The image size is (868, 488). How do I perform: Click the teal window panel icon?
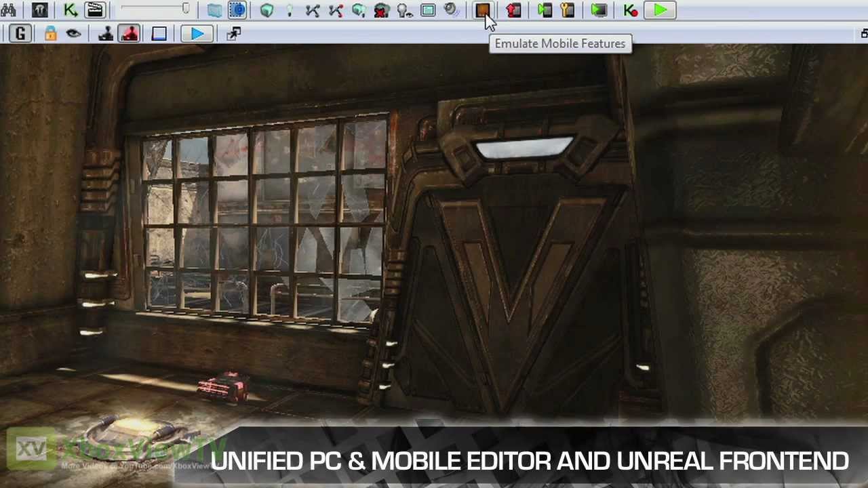click(x=428, y=10)
